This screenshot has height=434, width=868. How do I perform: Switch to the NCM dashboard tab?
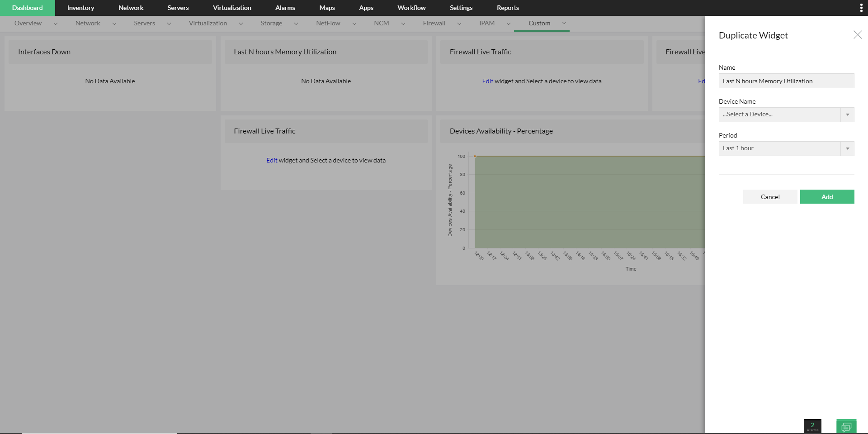[x=382, y=23]
